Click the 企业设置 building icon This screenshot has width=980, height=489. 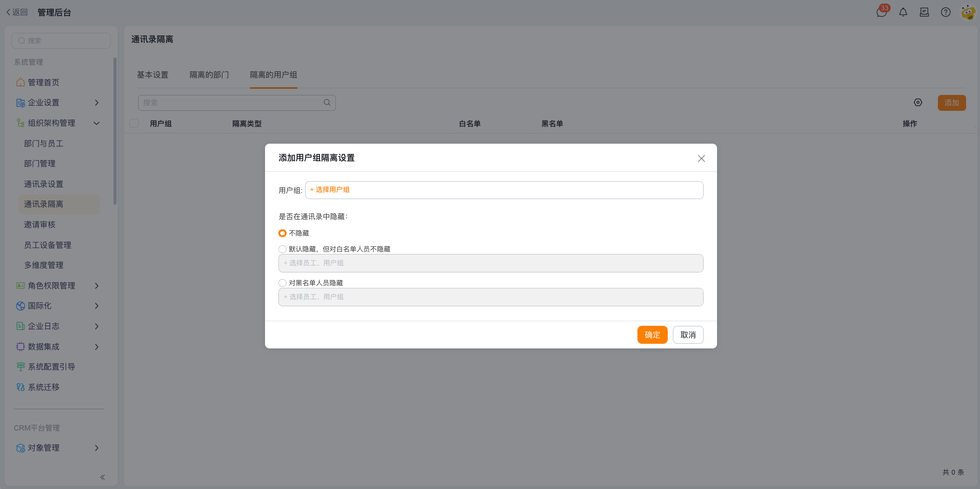[21, 103]
